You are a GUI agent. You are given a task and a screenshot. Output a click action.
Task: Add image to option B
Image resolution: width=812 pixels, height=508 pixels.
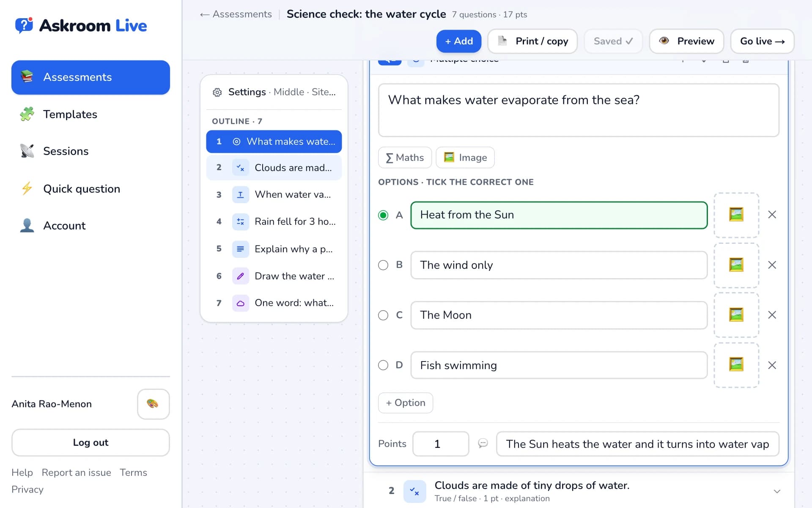(736, 265)
